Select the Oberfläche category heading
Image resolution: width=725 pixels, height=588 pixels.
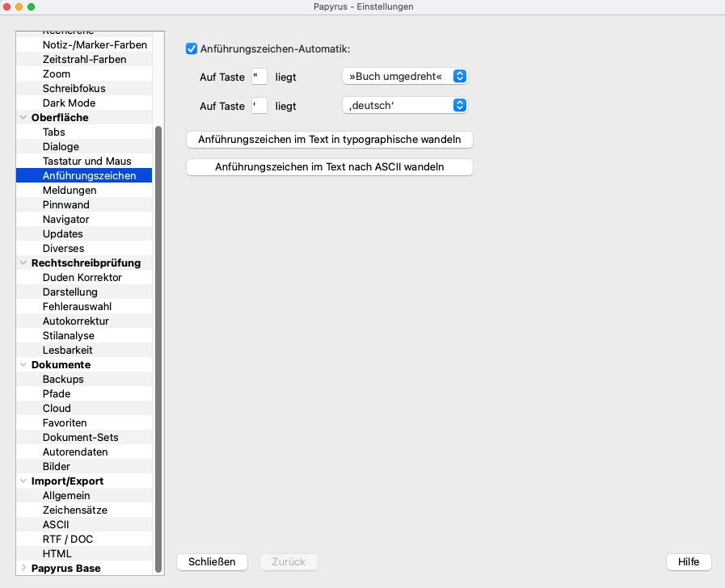pyautogui.click(x=60, y=117)
